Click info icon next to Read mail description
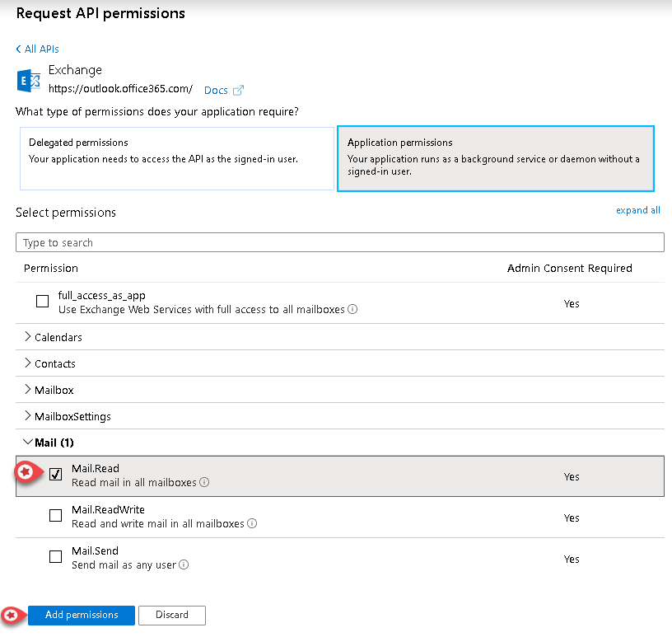672x637 pixels. [204, 483]
